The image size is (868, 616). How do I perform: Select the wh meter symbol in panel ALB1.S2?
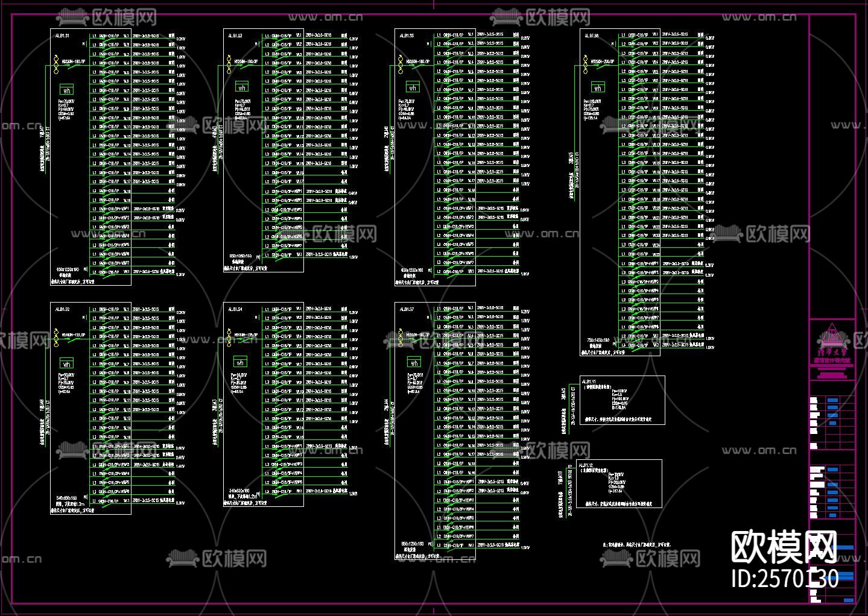click(66, 363)
